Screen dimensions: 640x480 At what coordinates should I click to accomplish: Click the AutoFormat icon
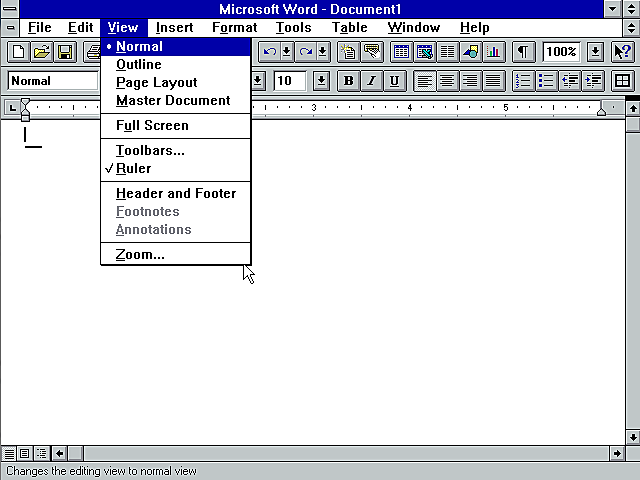349,52
